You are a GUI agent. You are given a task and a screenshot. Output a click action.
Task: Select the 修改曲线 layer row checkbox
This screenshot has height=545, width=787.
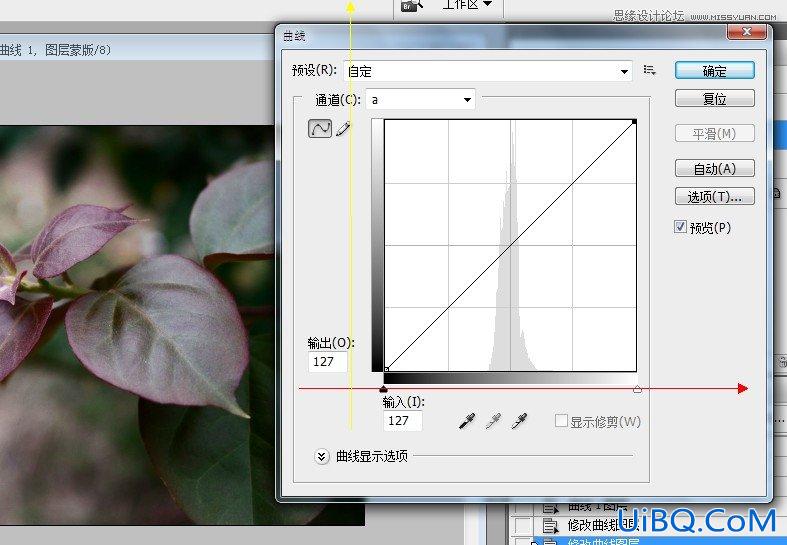[523, 525]
